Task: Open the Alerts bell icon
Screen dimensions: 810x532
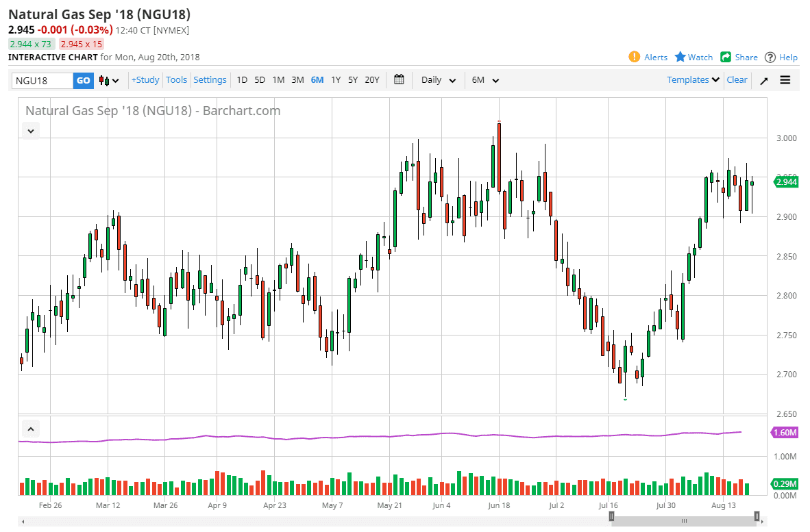Action: coord(634,57)
